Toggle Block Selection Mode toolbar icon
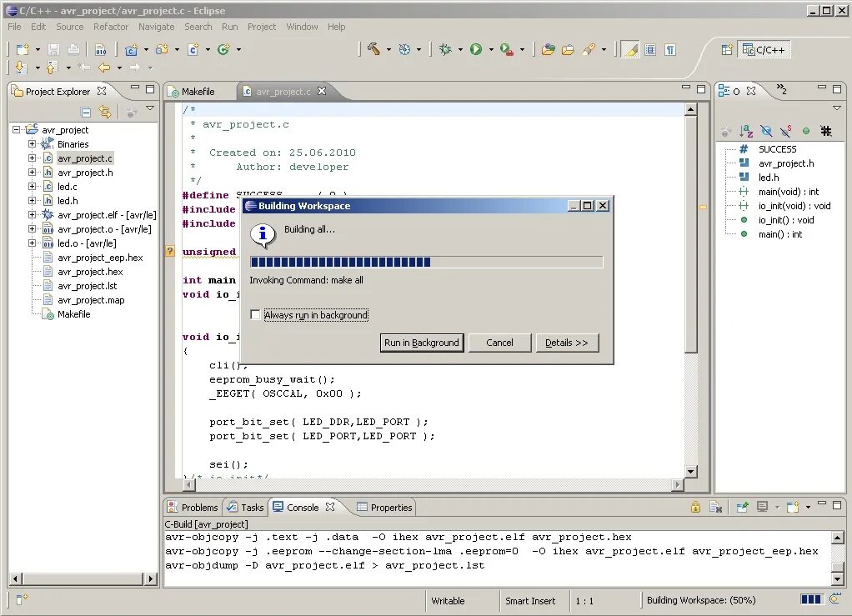This screenshot has width=852, height=616. pyautogui.click(x=650, y=50)
